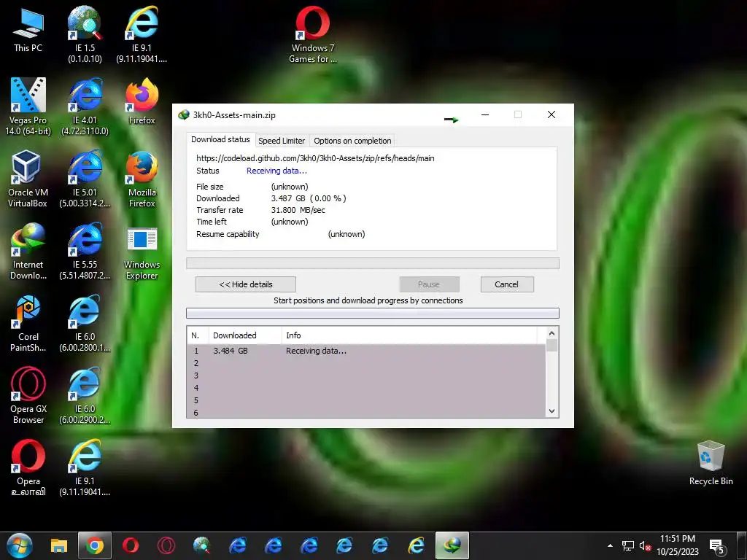This screenshot has width=747, height=560.
Task: Select connection row 3 in the list
Action: click(x=366, y=376)
